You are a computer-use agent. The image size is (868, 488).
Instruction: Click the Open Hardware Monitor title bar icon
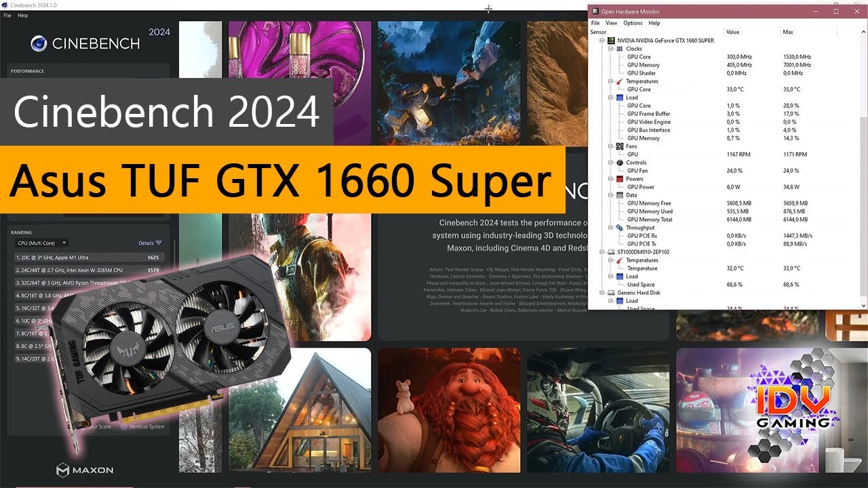tap(595, 12)
